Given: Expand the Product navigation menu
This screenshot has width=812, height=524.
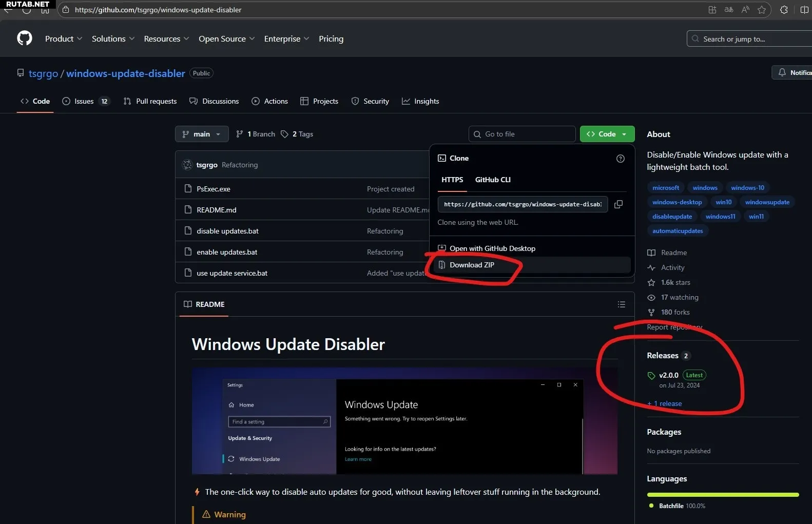Looking at the screenshot, I should (x=63, y=39).
